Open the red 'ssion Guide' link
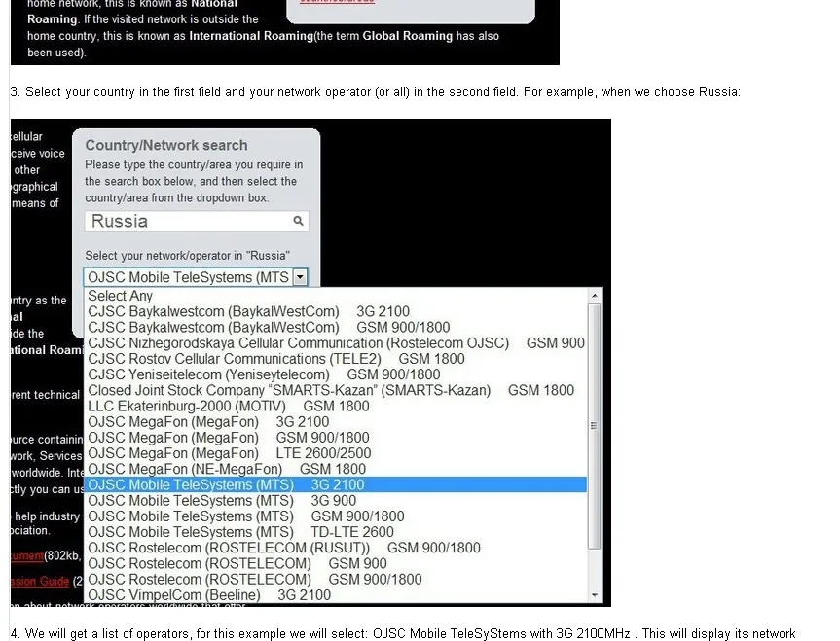This screenshot has height=641, width=840. tap(40, 582)
